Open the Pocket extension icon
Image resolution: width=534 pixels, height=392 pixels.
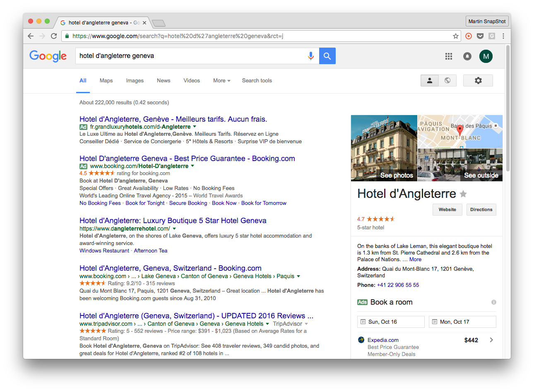[x=480, y=36]
